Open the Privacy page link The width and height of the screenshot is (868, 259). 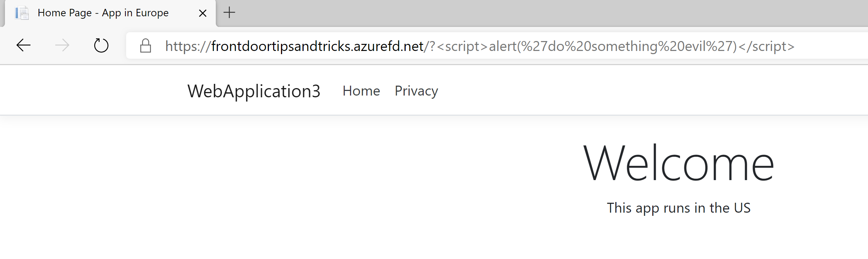416,91
